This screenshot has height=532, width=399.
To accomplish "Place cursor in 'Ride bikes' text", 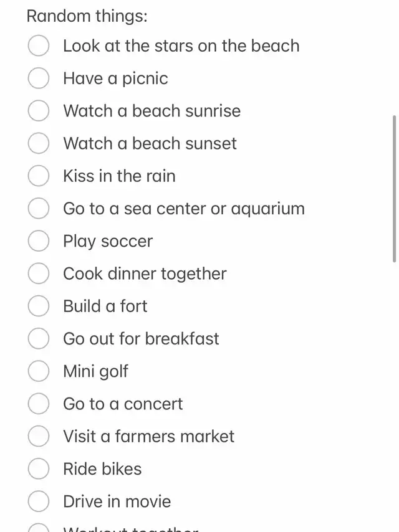I will tap(102, 468).
